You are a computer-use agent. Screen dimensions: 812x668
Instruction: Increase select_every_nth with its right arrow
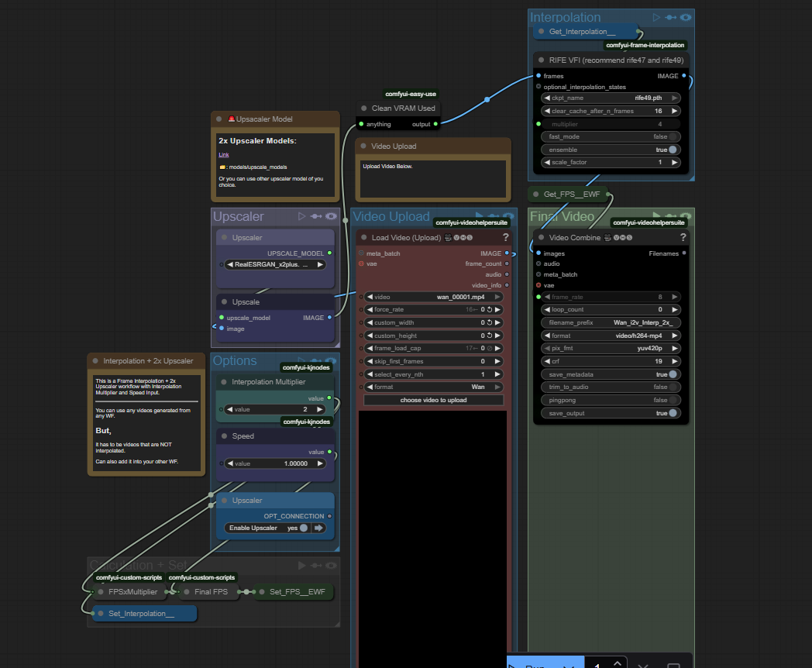click(497, 374)
